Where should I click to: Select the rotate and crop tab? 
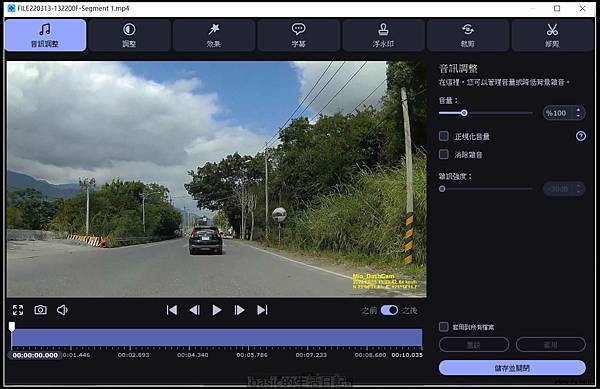[468, 35]
